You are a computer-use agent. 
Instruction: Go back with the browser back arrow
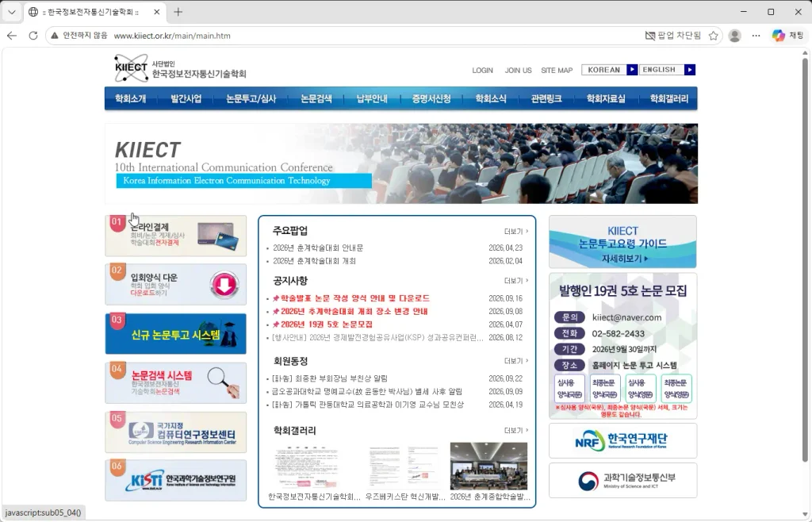pos(12,35)
